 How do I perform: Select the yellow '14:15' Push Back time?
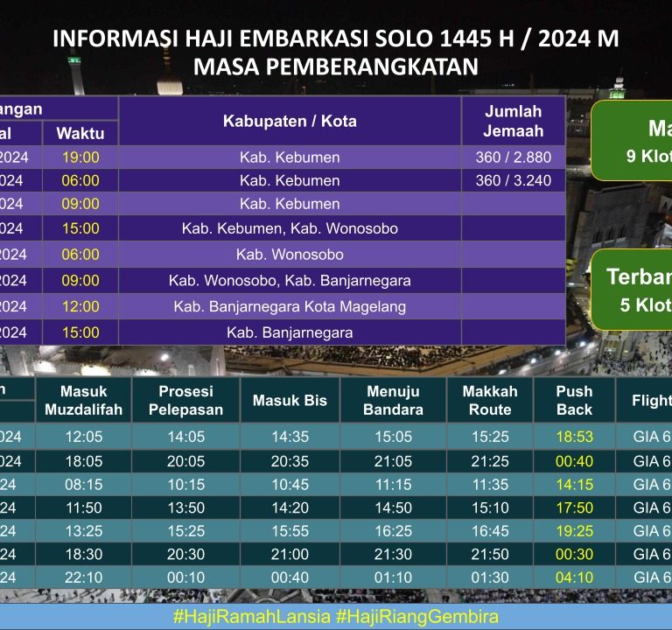point(574,484)
